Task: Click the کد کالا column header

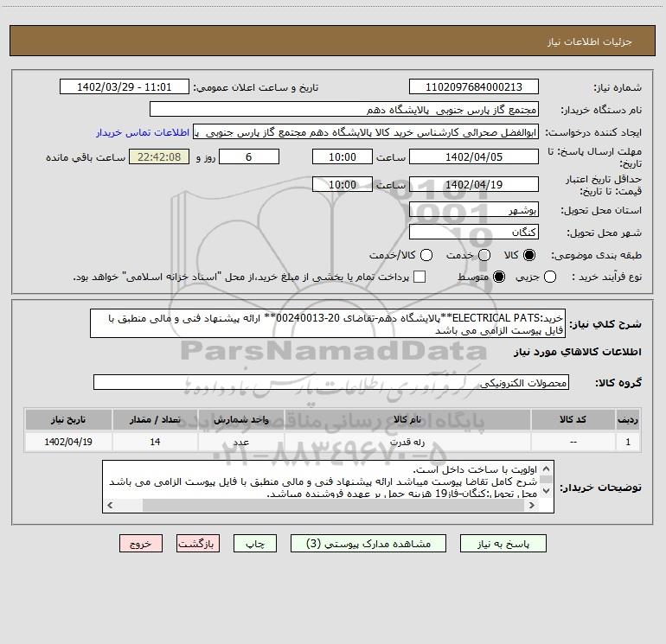Action: point(573,420)
